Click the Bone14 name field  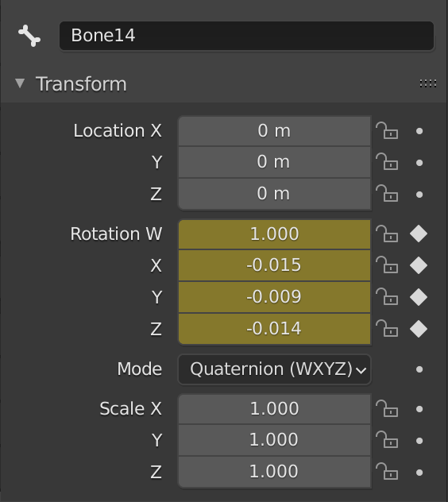[246, 36]
